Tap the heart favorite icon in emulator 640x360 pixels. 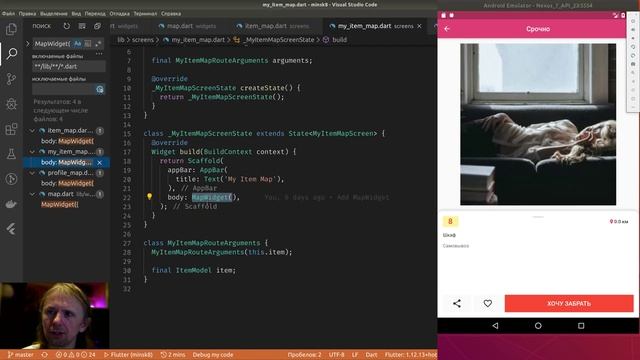click(488, 303)
